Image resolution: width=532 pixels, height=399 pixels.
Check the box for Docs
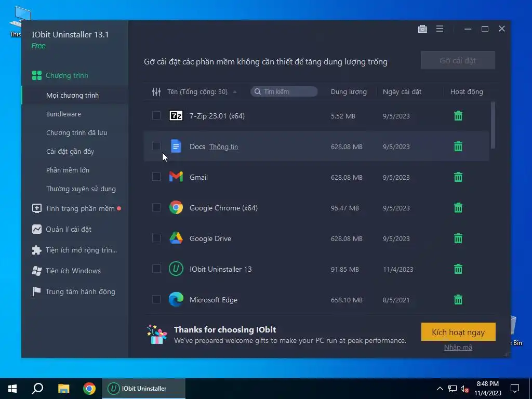(x=156, y=146)
